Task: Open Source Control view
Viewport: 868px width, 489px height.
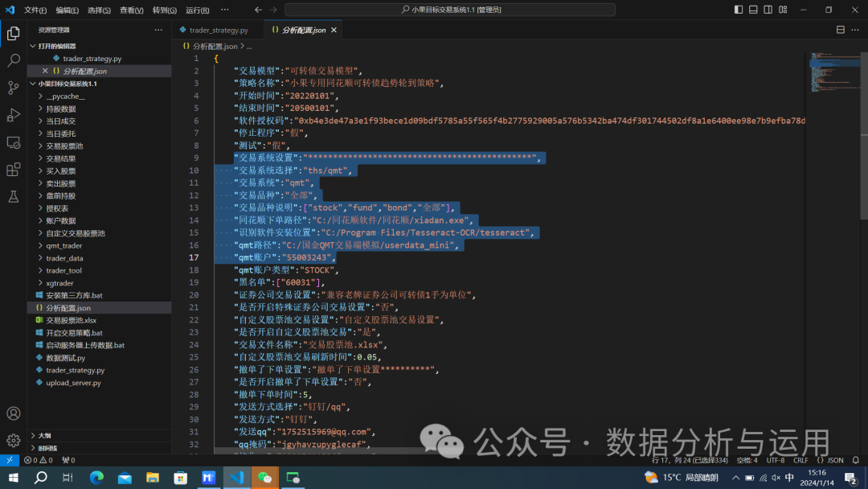Action: click(x=14, y=88)
